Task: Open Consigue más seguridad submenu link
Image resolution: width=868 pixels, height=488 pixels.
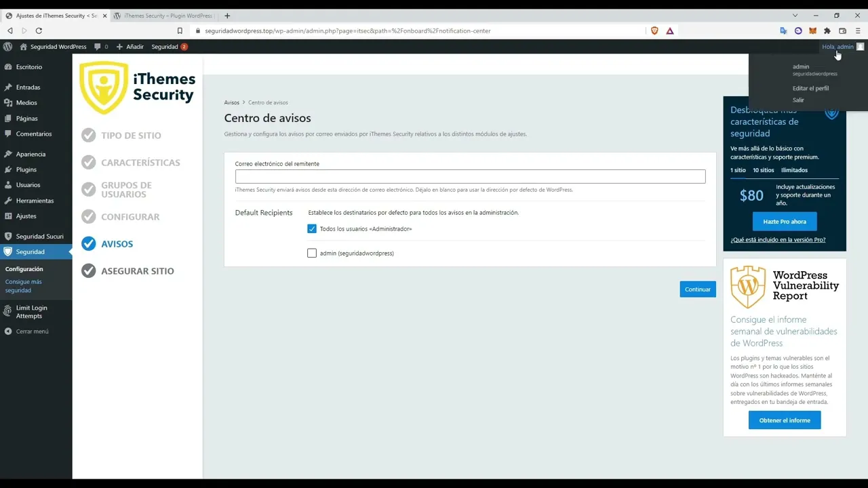Action: pos(24,286)
